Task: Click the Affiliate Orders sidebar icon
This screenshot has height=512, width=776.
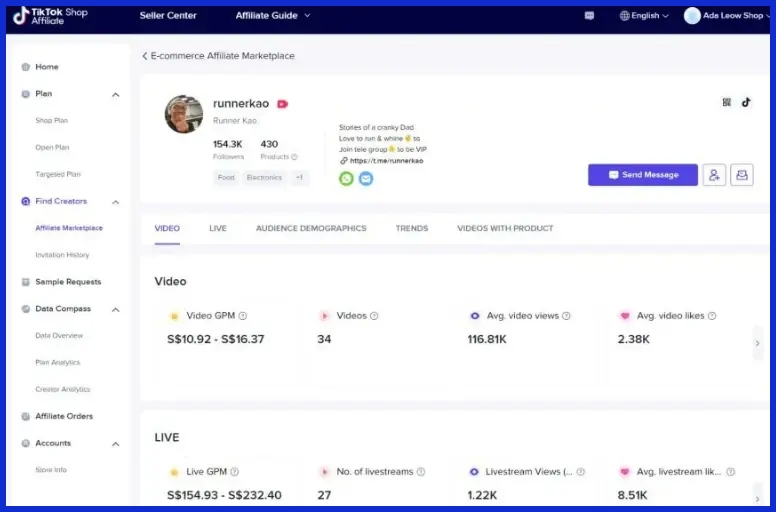Action: click(26, 417)
